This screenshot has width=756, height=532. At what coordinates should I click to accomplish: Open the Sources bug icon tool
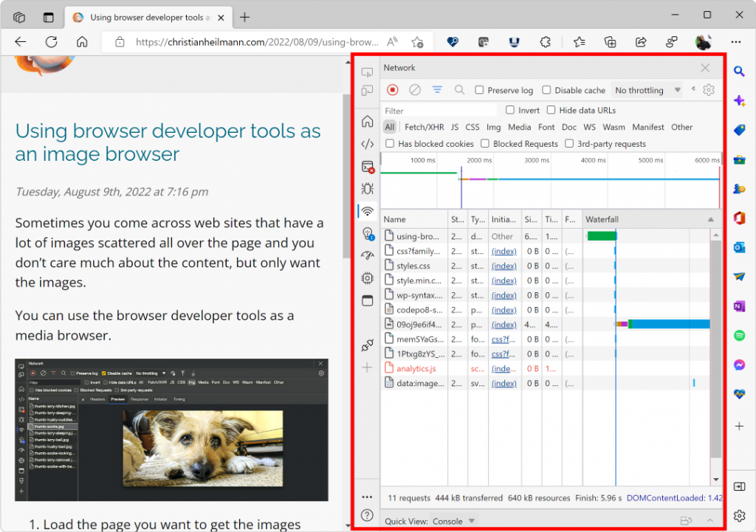point(368,188)
